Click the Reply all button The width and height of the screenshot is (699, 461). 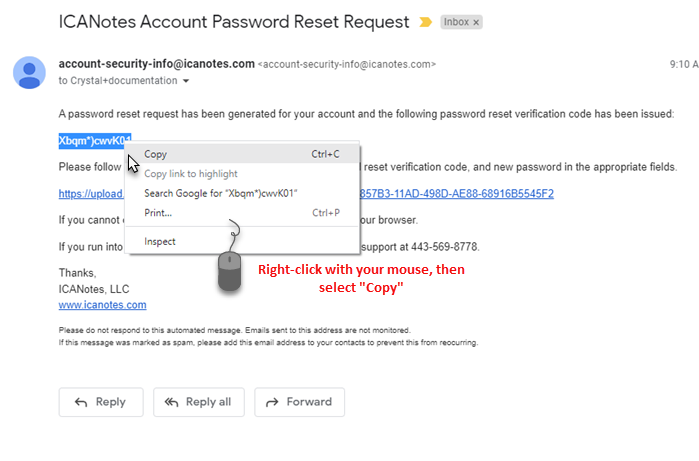coord(198,402)
